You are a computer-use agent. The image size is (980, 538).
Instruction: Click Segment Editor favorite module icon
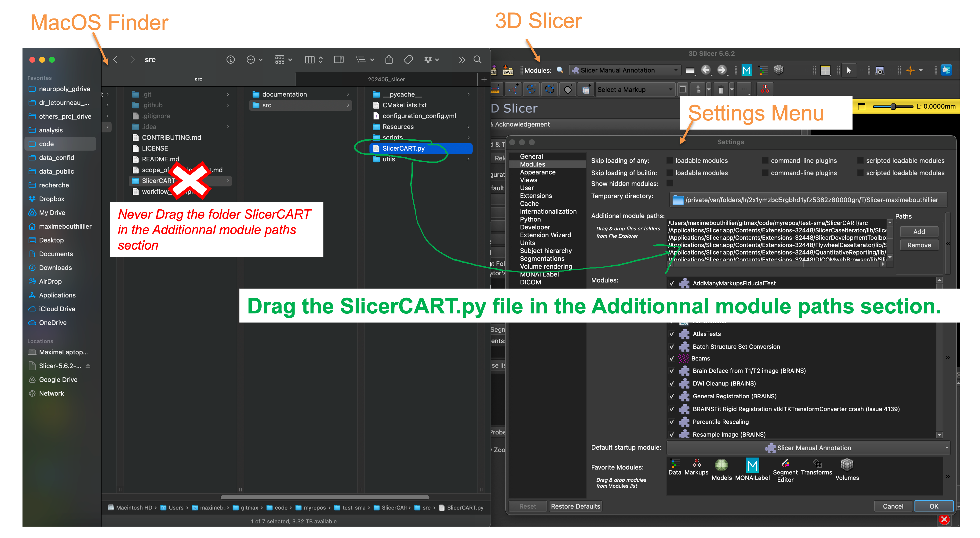[785, 470]
